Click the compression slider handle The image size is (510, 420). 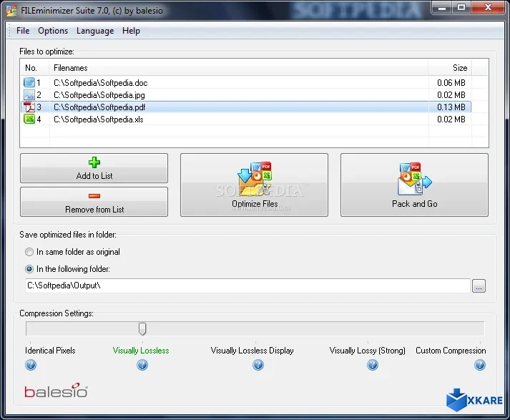142,328
